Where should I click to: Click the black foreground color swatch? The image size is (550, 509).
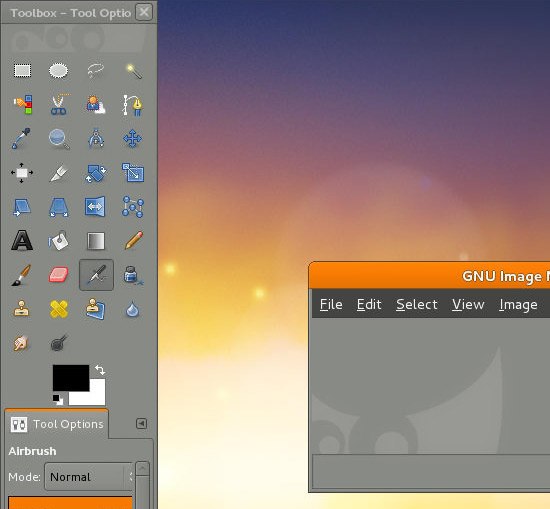[71, 378]
